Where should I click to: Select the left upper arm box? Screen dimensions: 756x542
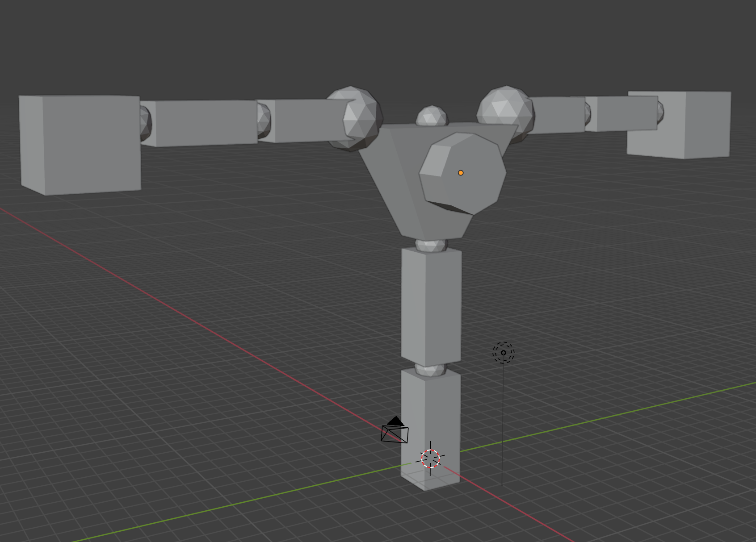[306, 121]
